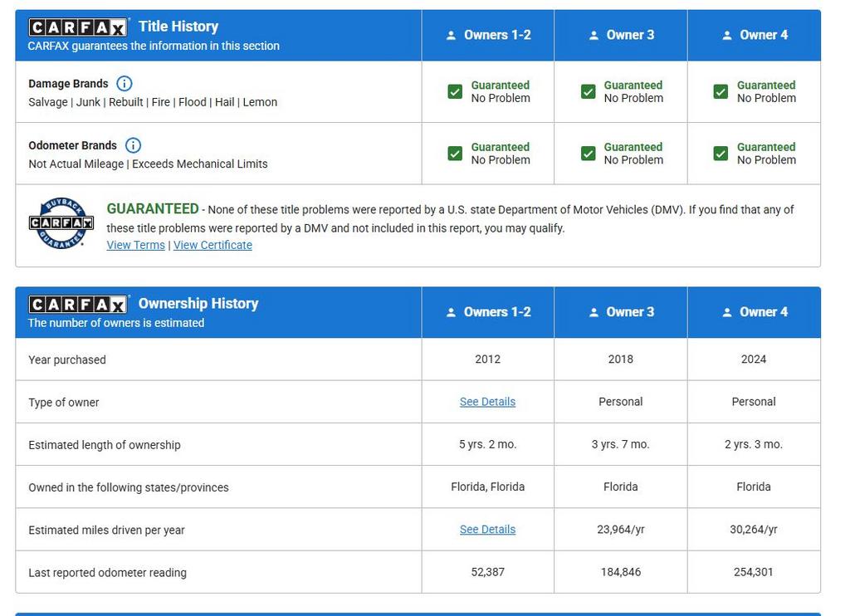Click 'Last reported odometer reading' row label
Screen dimensions: 850x616
[107, 573]
